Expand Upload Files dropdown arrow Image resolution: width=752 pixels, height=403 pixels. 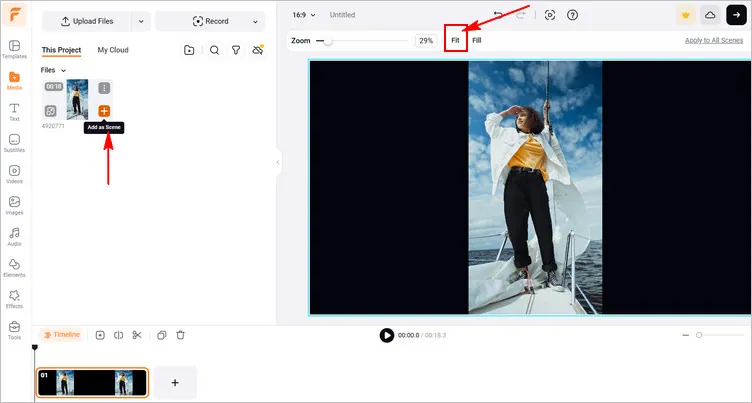(x=141, y=22)
